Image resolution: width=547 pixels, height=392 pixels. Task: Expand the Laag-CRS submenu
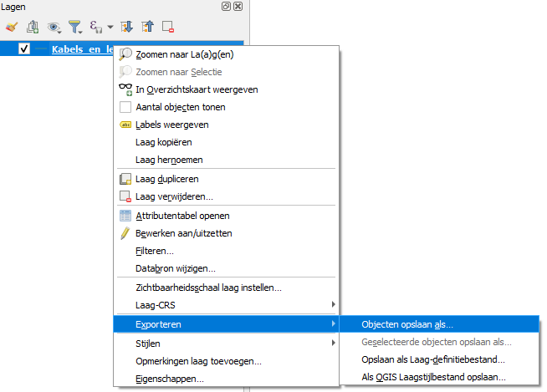(x=226, y=305)
